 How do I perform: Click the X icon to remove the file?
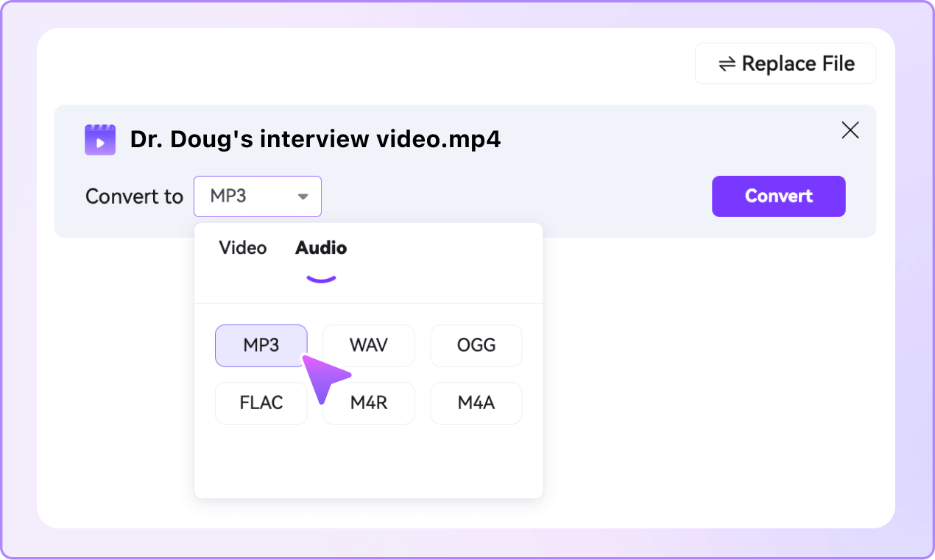click(x=850, y=130)
